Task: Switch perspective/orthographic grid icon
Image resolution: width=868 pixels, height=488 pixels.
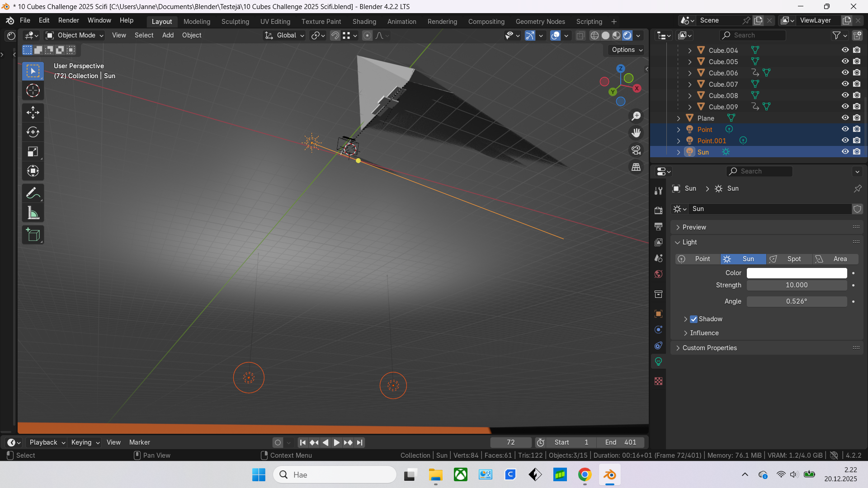Action: [x=636, y=167]
